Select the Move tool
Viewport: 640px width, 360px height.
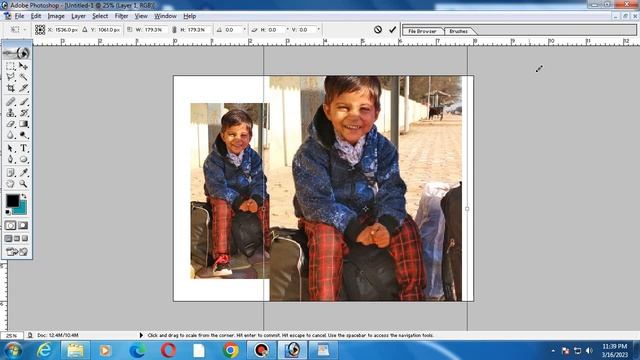point(23,66)
